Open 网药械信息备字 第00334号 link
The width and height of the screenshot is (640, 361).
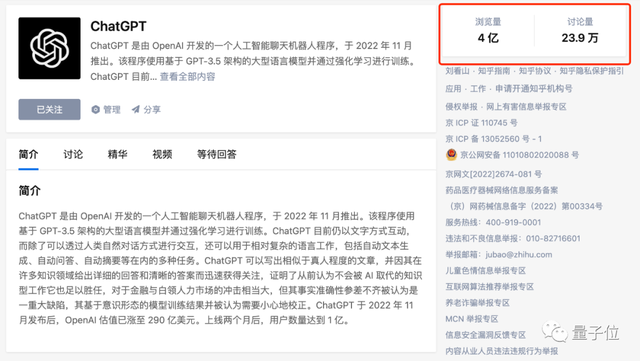tap(525, 206)
